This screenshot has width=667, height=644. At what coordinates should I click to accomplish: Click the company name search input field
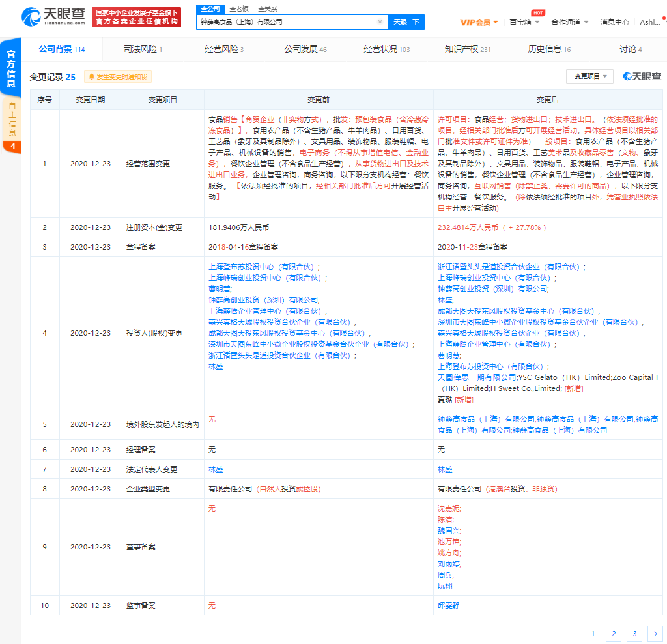[x=287, y=22]
